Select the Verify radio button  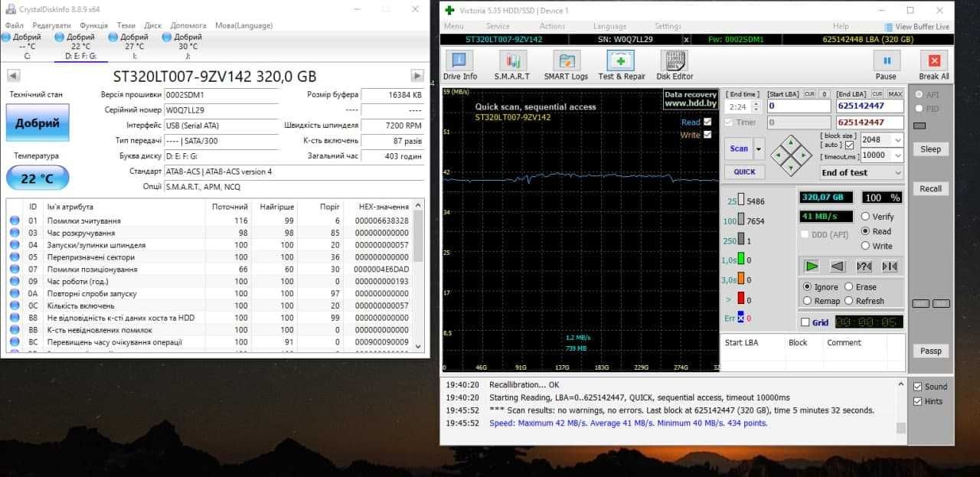click(x=866, y=217)
